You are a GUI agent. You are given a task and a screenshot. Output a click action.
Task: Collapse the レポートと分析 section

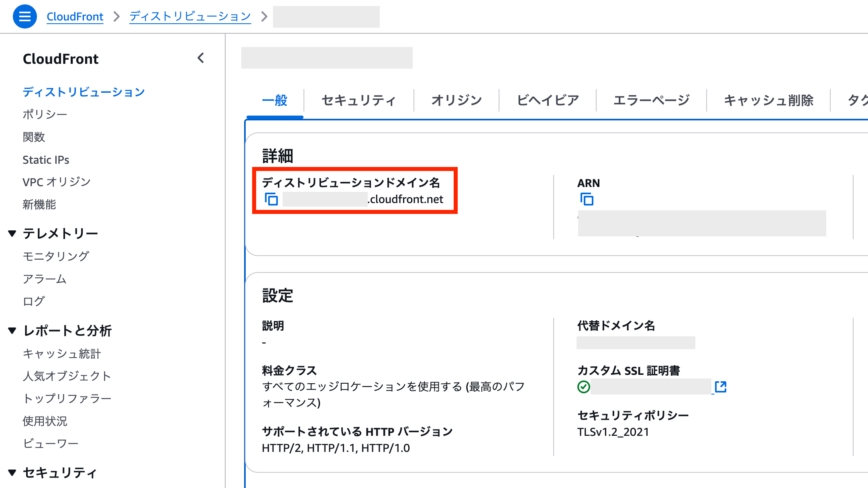click(12, 330)
